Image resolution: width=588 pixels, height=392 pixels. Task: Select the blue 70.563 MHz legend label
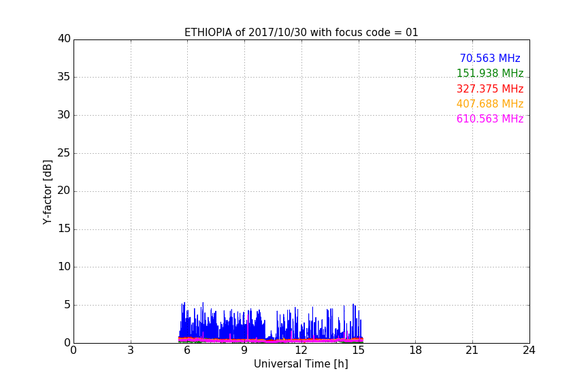pos(490,58)
